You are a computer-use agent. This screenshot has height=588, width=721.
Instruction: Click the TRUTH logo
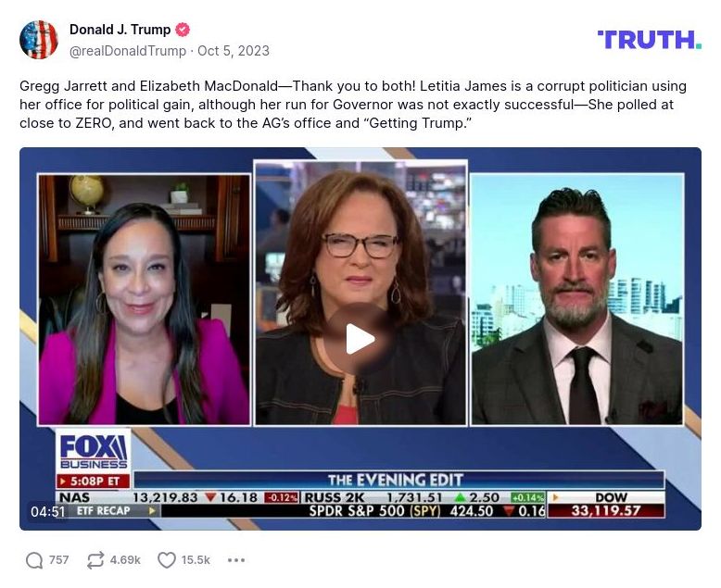[650, 40]
